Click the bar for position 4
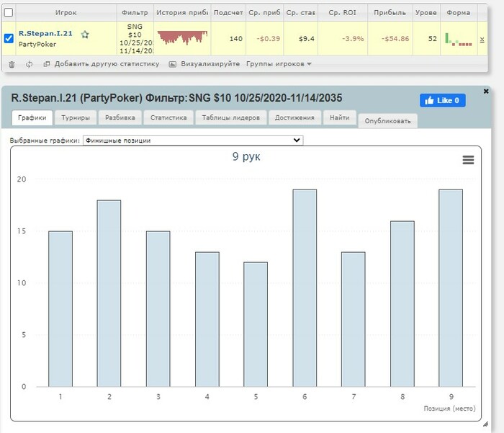Image resolution: width=504 pixels, height=433 pixels. tap(207, 319)
